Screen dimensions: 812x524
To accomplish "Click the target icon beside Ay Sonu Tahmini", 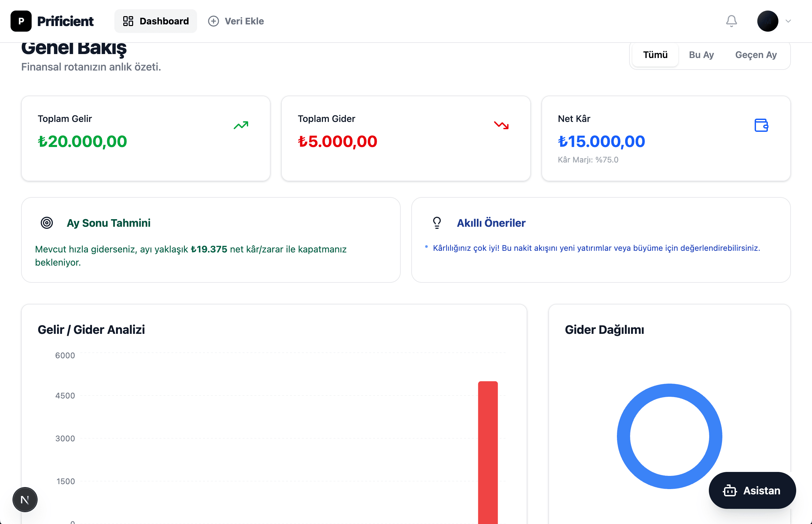I will (x=46, y=223).
